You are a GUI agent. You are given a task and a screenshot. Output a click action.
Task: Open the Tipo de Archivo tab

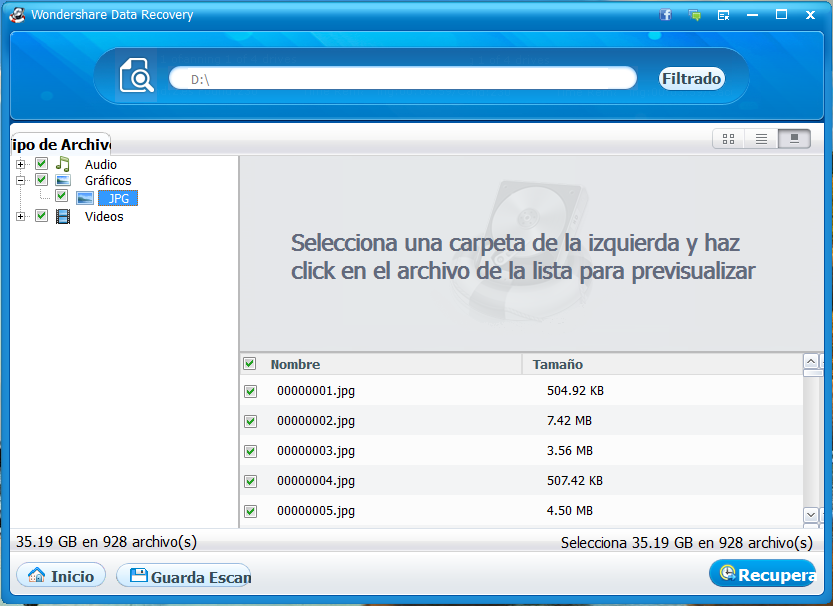[61, 144]
